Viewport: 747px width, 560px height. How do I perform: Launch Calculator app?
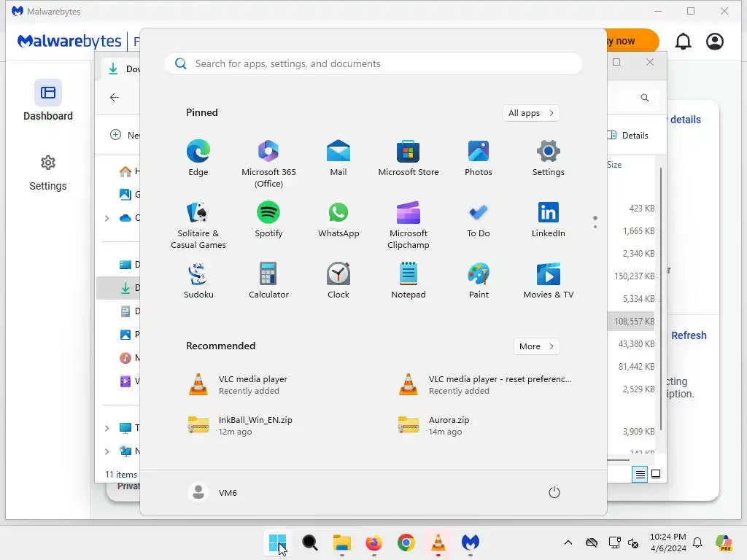click(x=268, y=281)
